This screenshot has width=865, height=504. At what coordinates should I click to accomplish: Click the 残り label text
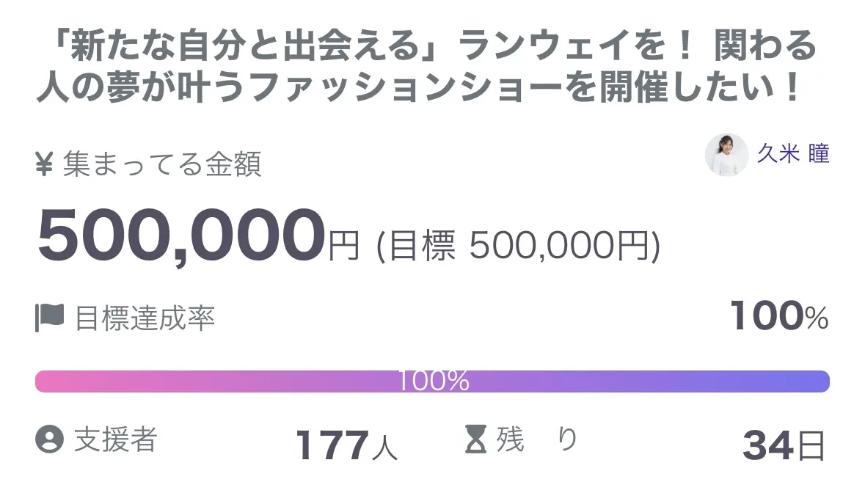coord(537,440)
